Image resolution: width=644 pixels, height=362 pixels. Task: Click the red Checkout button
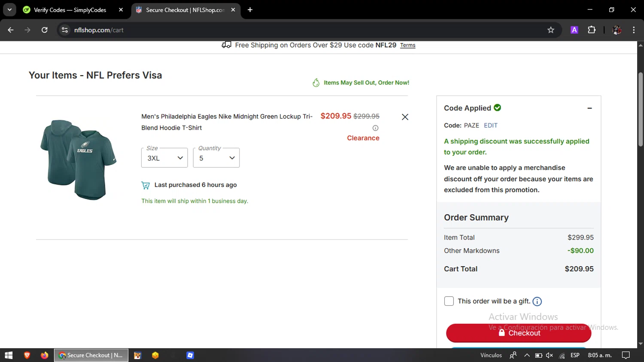tap(519, 333)
